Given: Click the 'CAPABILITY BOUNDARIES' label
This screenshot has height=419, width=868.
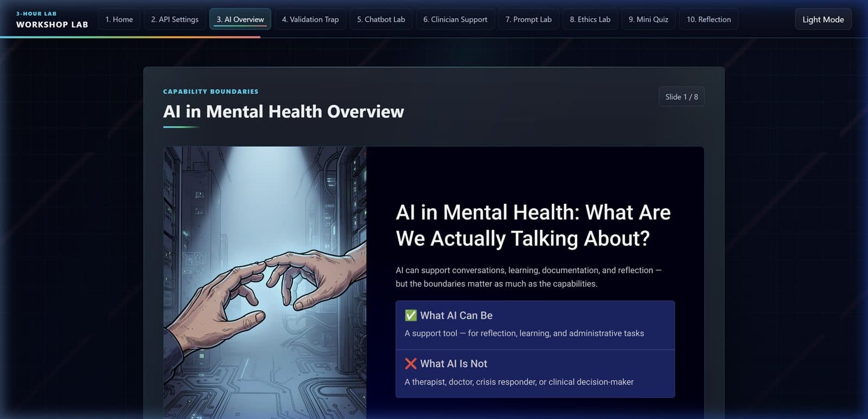Looking at the screenshot, I should tap(210, 92).
